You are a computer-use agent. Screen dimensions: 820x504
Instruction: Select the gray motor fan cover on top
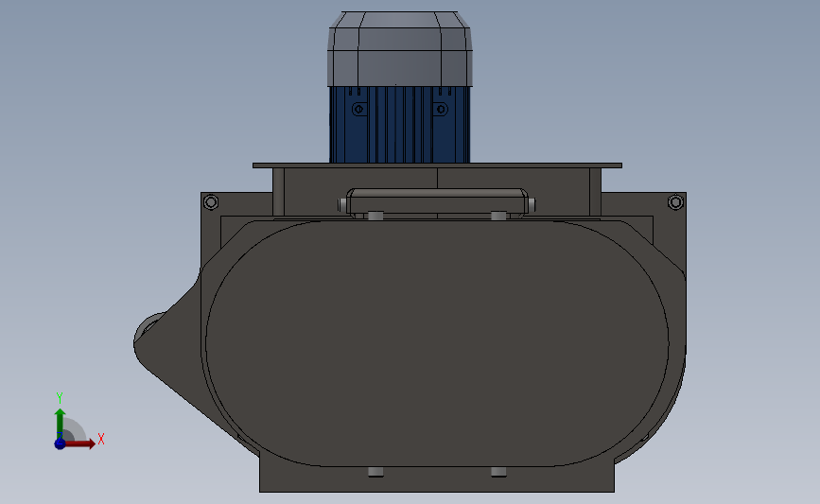(x=400, y=49)
